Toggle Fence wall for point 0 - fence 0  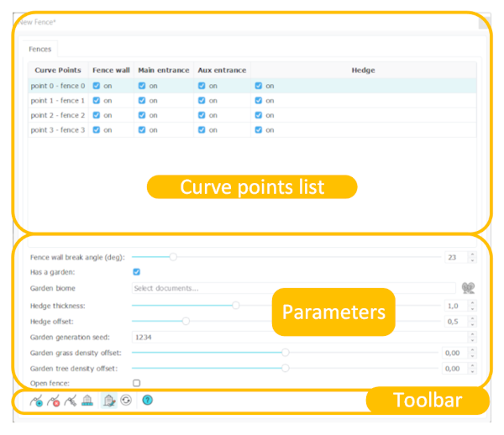click(97, 86)
